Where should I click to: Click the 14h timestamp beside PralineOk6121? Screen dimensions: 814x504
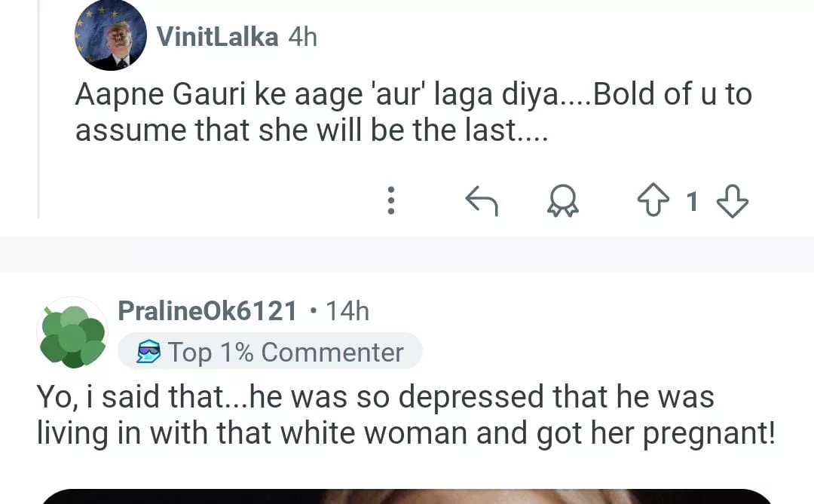point(347,310)
